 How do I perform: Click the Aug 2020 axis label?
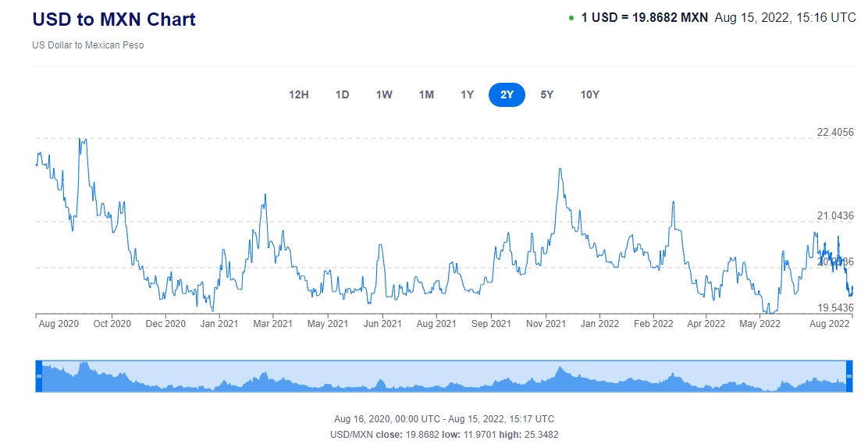tap(58, 323)
